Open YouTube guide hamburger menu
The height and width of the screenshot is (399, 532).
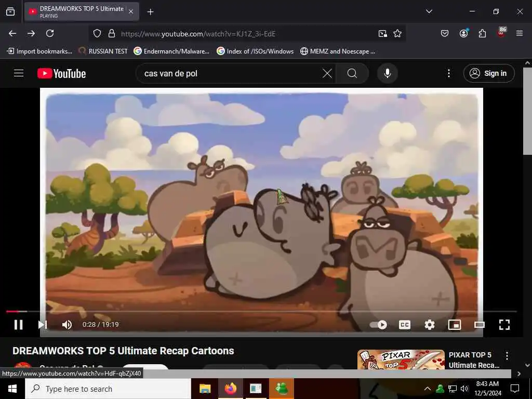pos(19,73)
